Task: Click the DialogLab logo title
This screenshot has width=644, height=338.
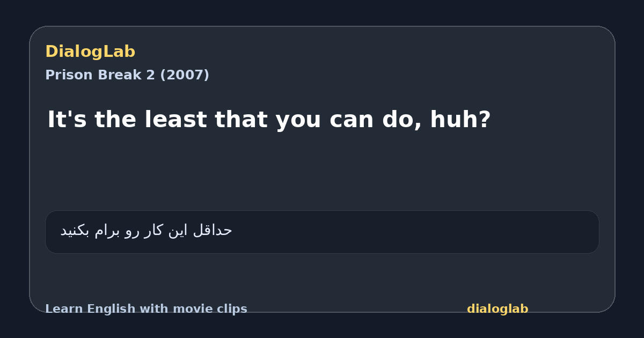Action: pyautogui.click(x=90, y=52)
